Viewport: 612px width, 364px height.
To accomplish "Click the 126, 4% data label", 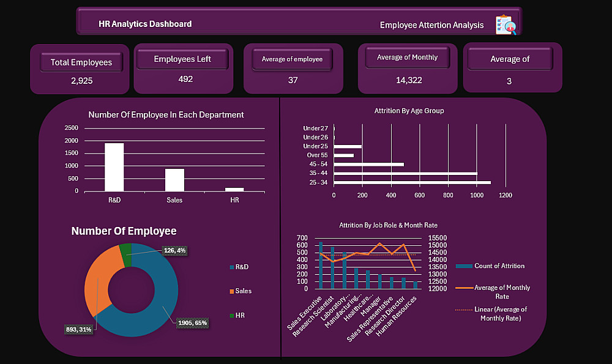I will [175, 250].
